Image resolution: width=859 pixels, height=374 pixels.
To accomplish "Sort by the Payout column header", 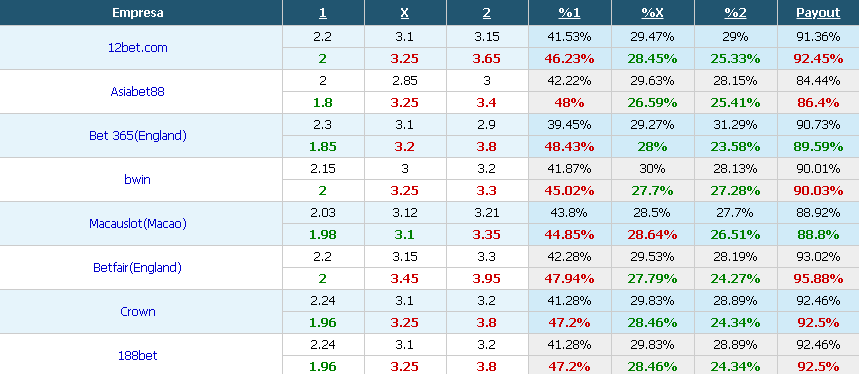I will 818,13.
